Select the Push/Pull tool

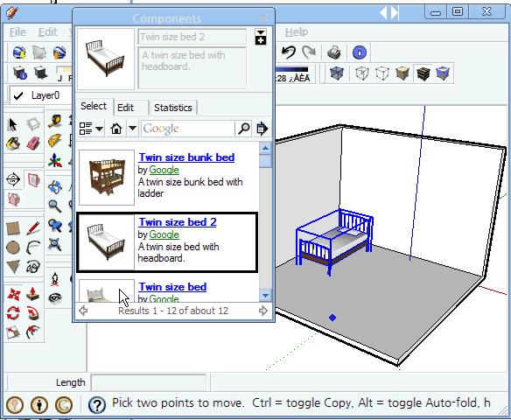click(33, 294)
